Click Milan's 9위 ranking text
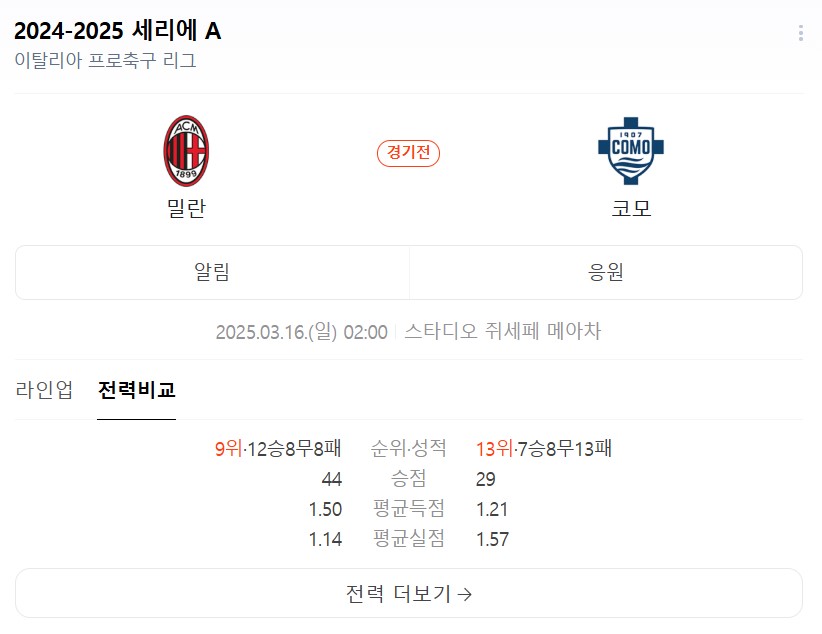822x634 pixels. [x=228, y=448]
